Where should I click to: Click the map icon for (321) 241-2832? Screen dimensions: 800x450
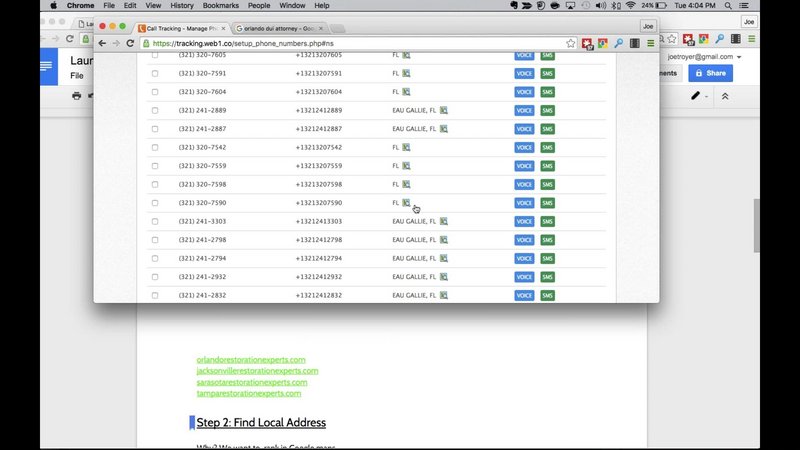coord(444,295)
